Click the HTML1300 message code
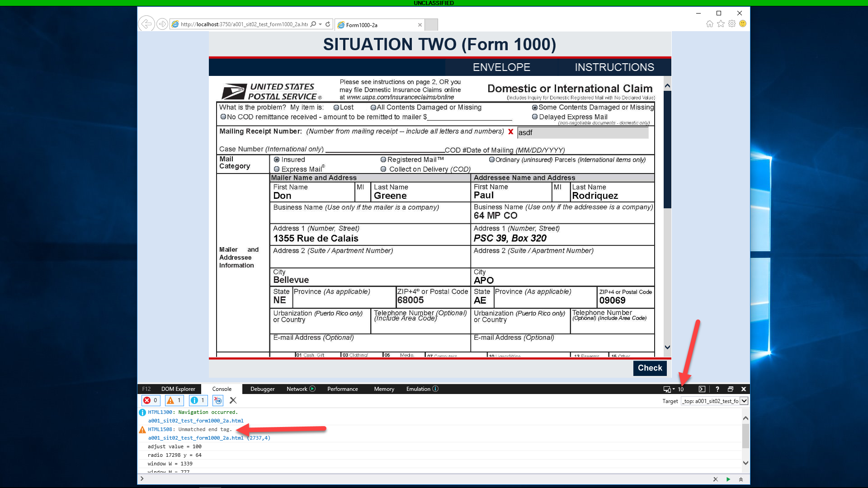 (160, 413)
